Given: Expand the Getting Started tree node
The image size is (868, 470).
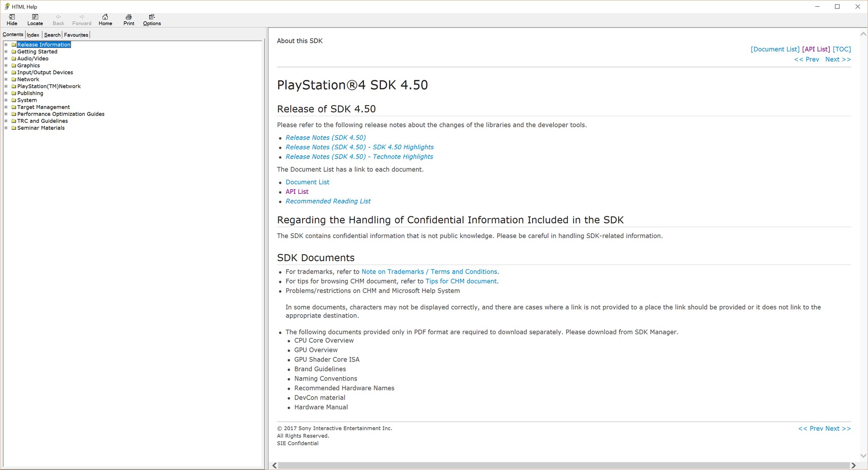Looking at the screenshot, I should tap(6, 52).
